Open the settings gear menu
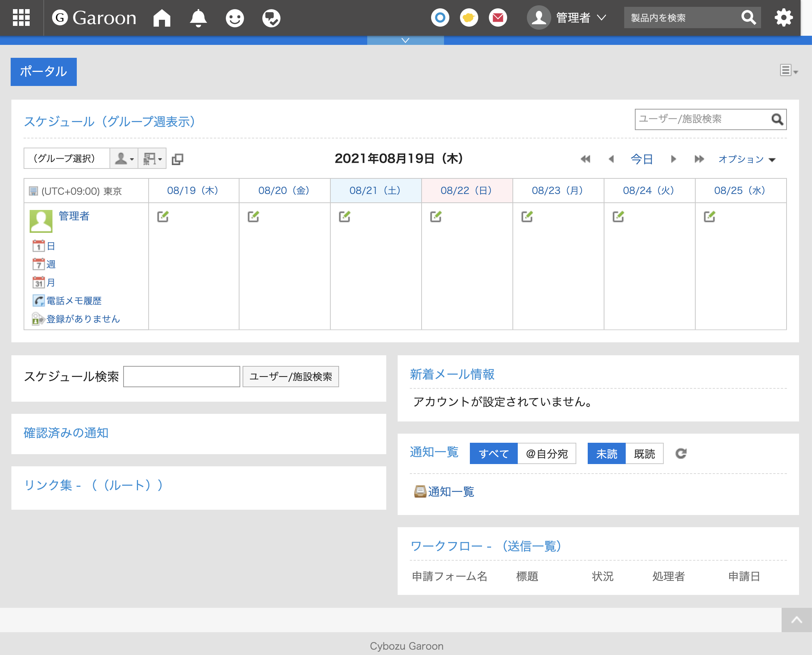This screenshot has height=655, width=812. 783,17
